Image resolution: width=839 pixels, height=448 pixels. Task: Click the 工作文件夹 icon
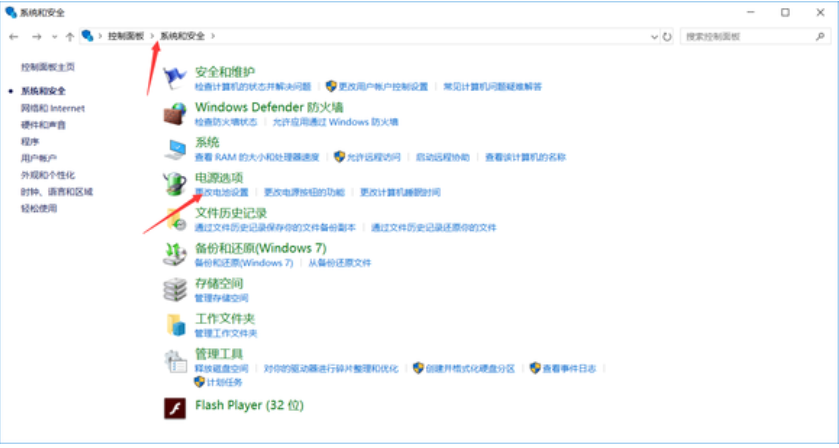(175, 324)
